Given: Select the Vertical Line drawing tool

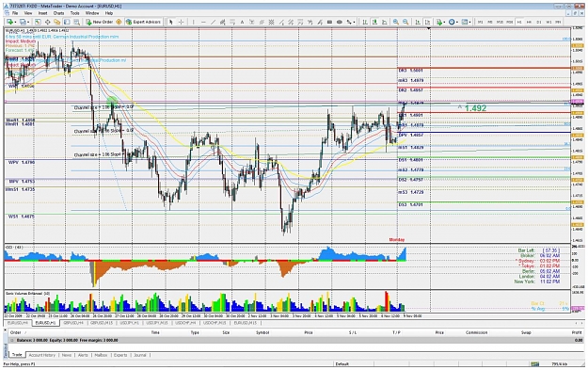Looking at the screenshot, I should (x=194, y=22).
